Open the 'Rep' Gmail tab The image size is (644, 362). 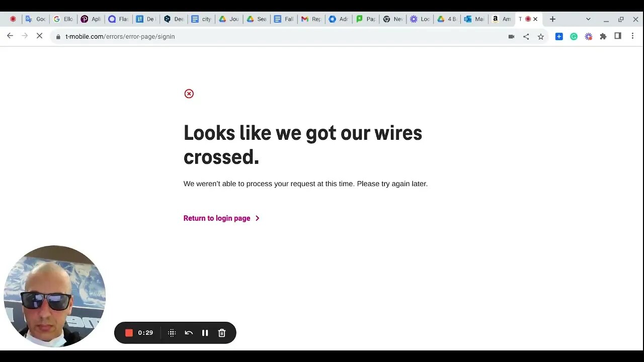pos(311,19)
